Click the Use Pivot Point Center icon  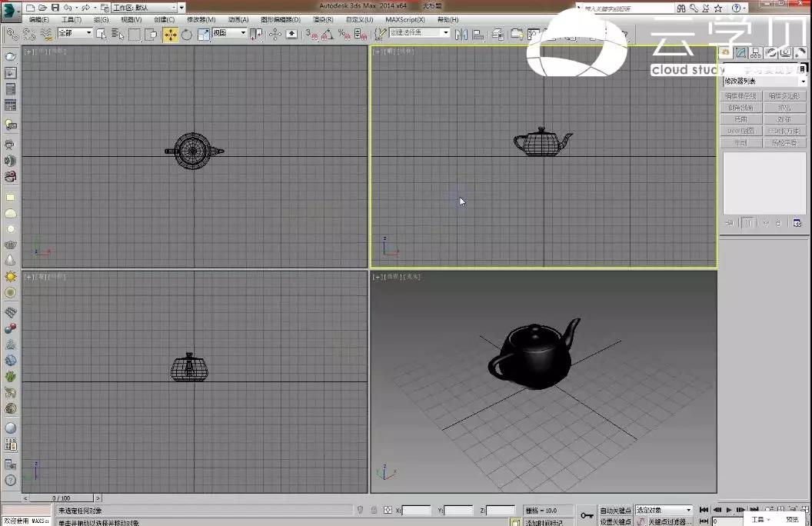(x=256, y=35)
